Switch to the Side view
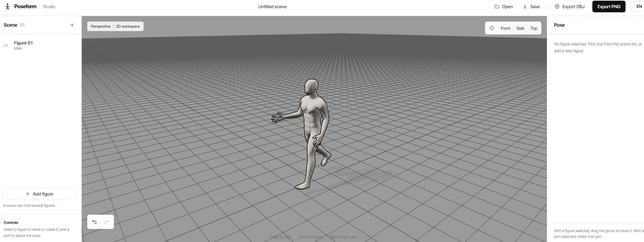The height and width of the screenshot is (242, 644). tap(520, 28)
